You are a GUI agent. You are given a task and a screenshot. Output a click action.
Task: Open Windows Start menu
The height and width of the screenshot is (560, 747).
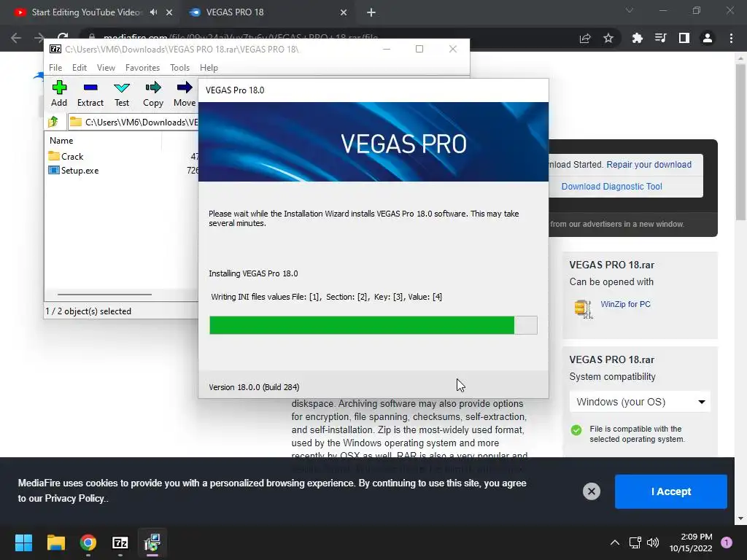pyautogui.click(x=23, y=542)
